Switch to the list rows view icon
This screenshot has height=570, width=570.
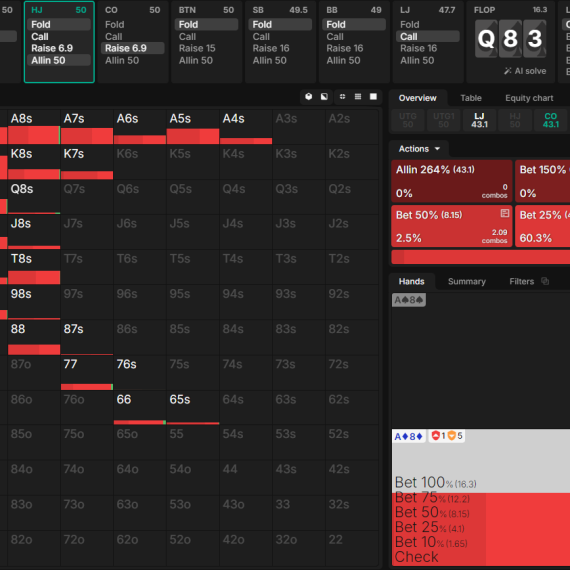(358, 96)
